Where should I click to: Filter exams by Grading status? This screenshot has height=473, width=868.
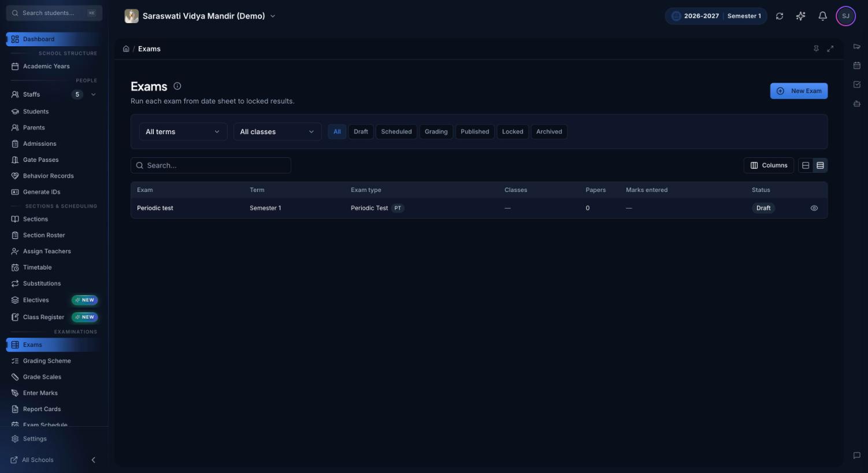click(436, 132)
